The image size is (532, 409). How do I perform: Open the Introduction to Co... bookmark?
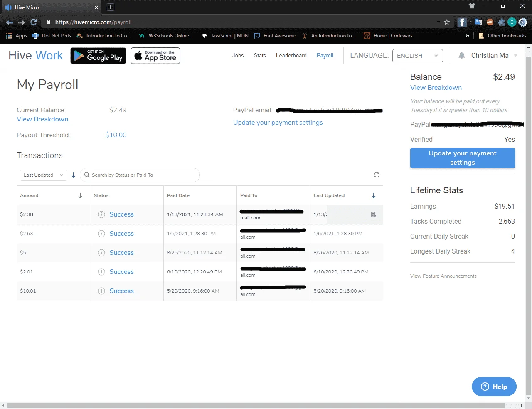coord(104,36)
